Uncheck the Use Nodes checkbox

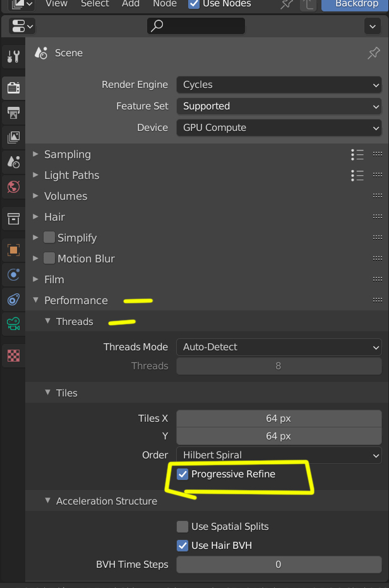point(194,4)
